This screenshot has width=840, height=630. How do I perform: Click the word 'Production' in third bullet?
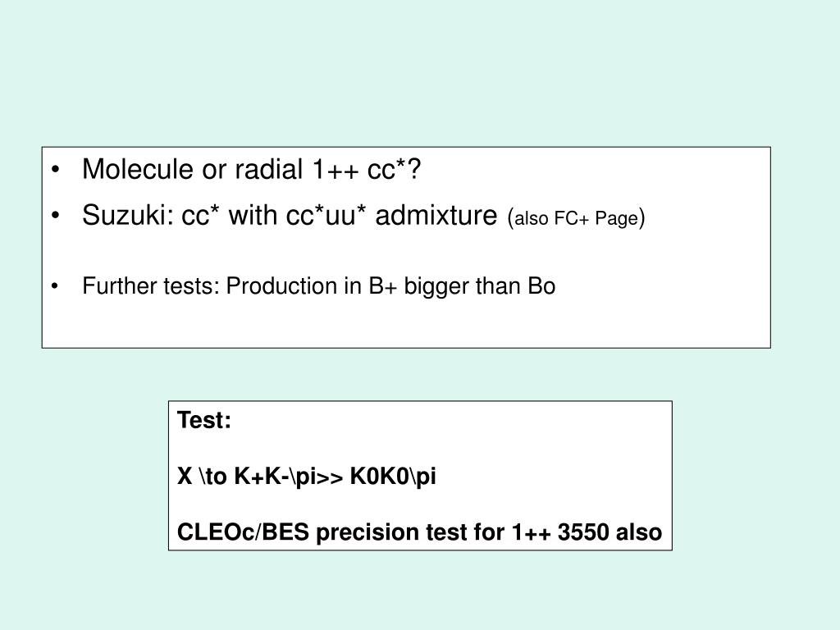pyautogui.click(x=280, y=286)
